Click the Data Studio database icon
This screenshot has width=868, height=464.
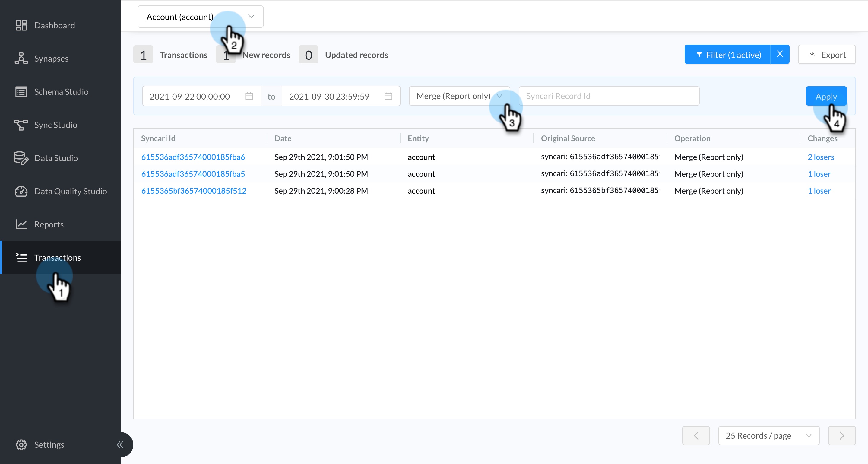click(21, 158)
